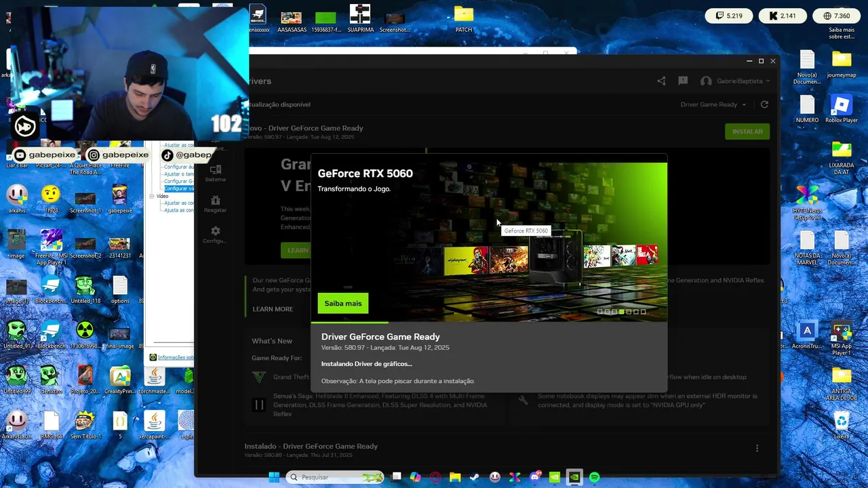This screenshot has width=868, height=488.
Task: Select the active fourth carousel indicator dot
Action: (621, 312)
